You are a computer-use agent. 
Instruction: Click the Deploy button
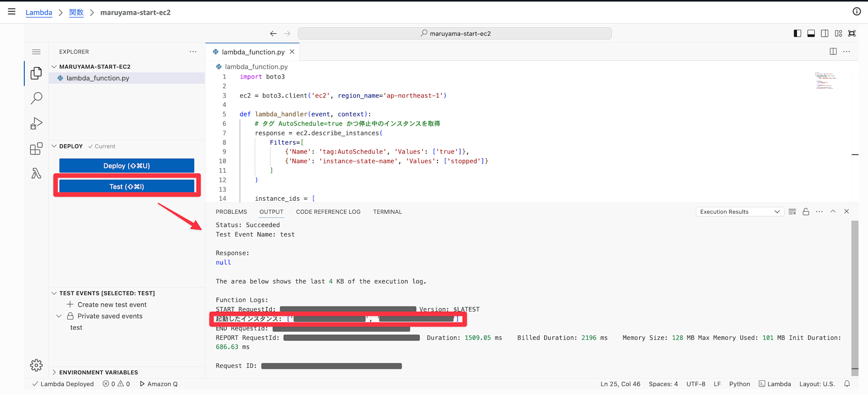point(127,166)
